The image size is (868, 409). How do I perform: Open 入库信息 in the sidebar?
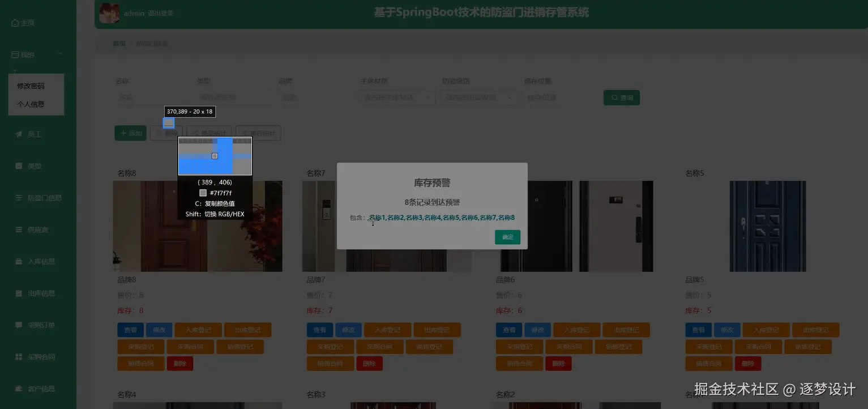pos(35,261)
